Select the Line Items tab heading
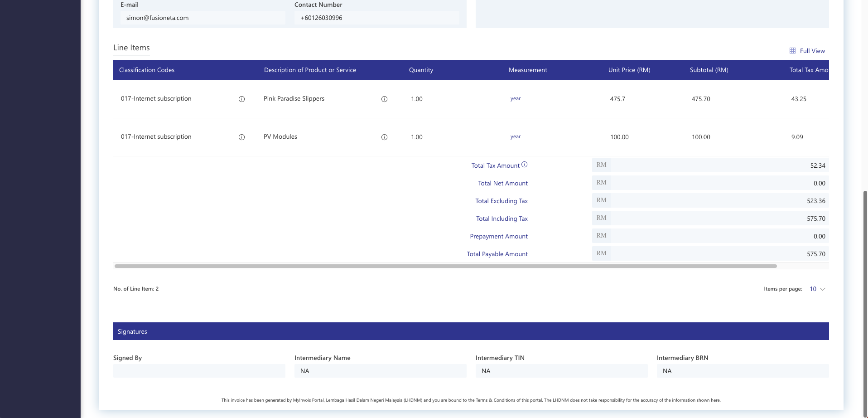868x418 pixels. 131,48
